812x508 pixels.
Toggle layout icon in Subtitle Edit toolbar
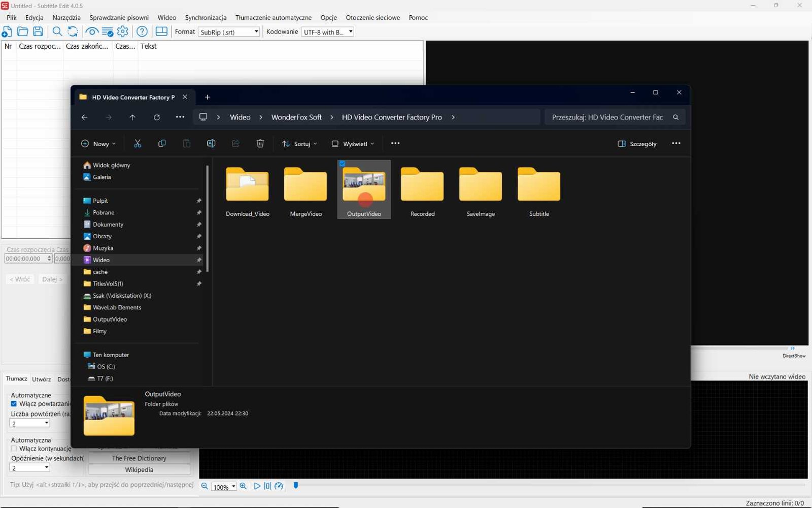pos(161,31)
